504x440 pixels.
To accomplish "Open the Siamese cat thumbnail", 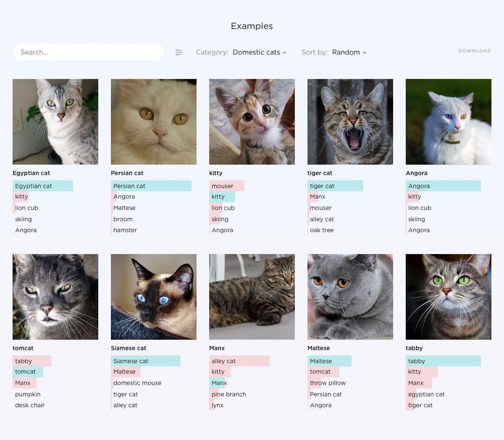I will (x=154, y=297).
